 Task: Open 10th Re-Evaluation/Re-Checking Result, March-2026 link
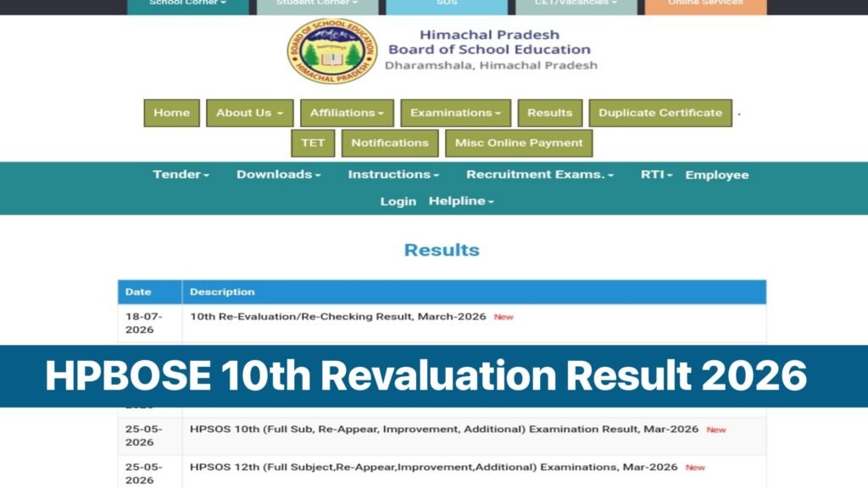click(337, 317)
